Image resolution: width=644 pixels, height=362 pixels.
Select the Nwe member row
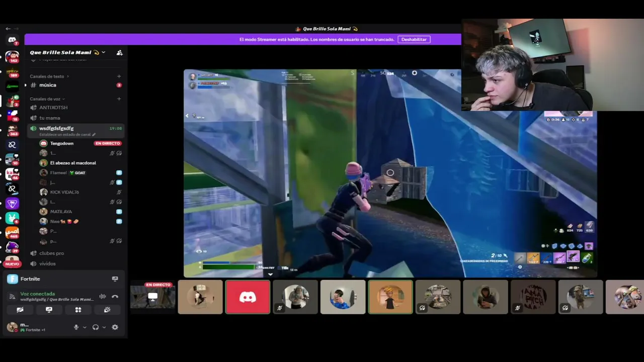80,221
